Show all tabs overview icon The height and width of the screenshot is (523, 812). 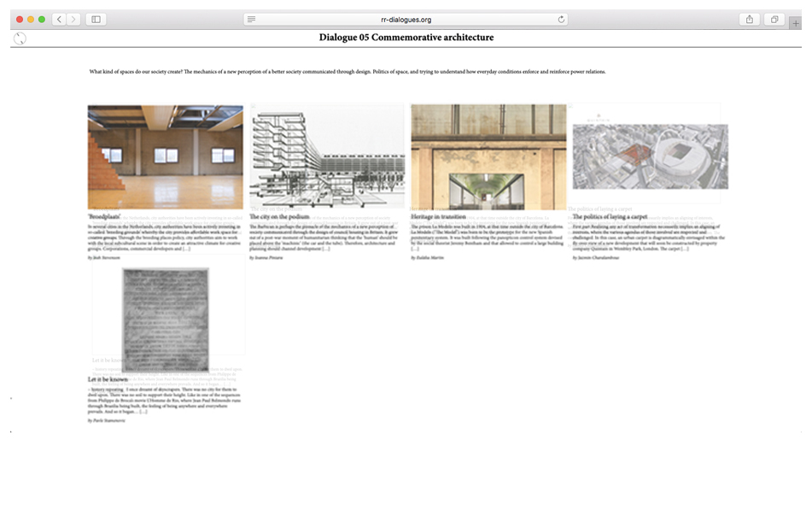pyautogui.click(x=774, y=19)
